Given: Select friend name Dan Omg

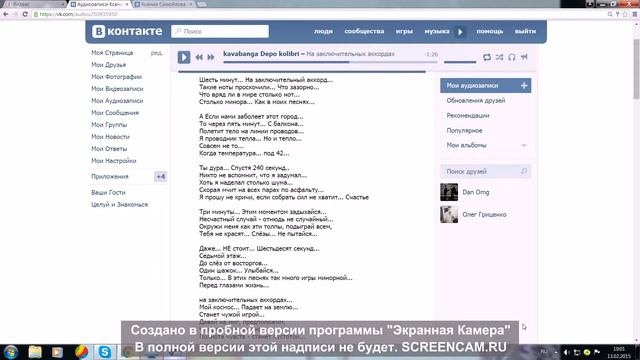Looking at the screenshot, I should [476, 192].
